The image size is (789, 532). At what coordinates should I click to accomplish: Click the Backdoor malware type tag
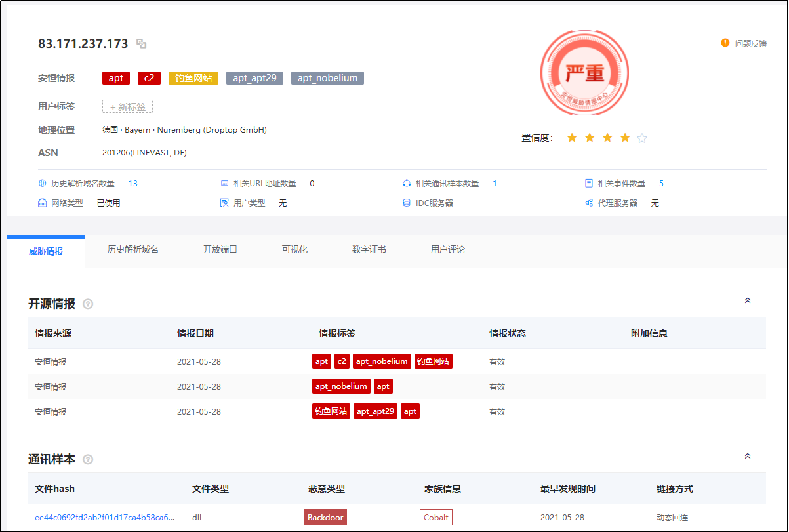click(325, 518)
